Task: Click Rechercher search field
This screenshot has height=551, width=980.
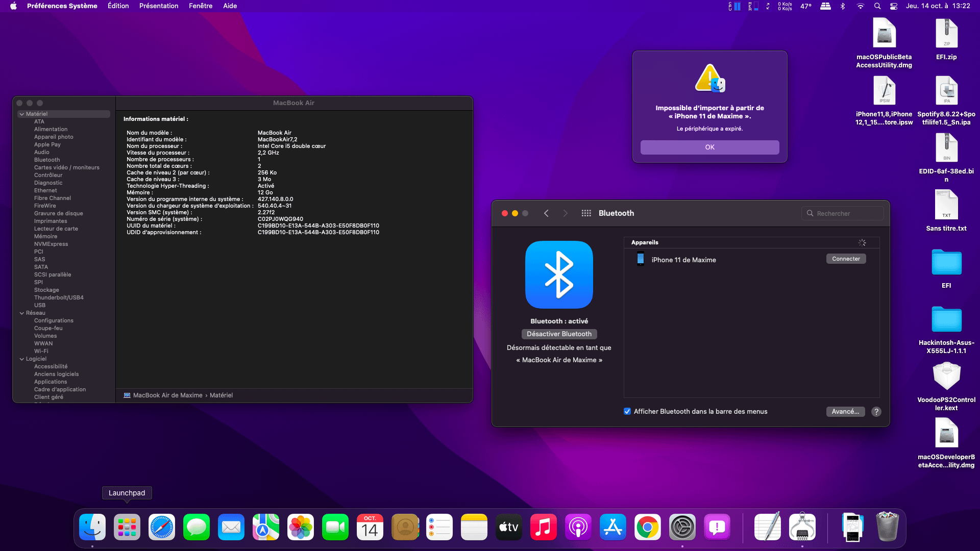Action: pos(843,214)
